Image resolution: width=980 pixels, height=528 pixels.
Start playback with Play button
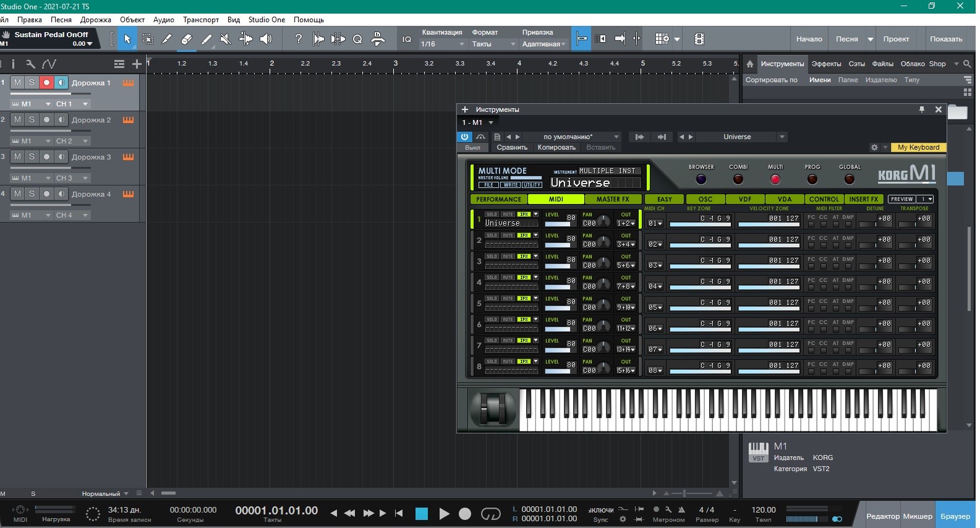coord(444,514)
